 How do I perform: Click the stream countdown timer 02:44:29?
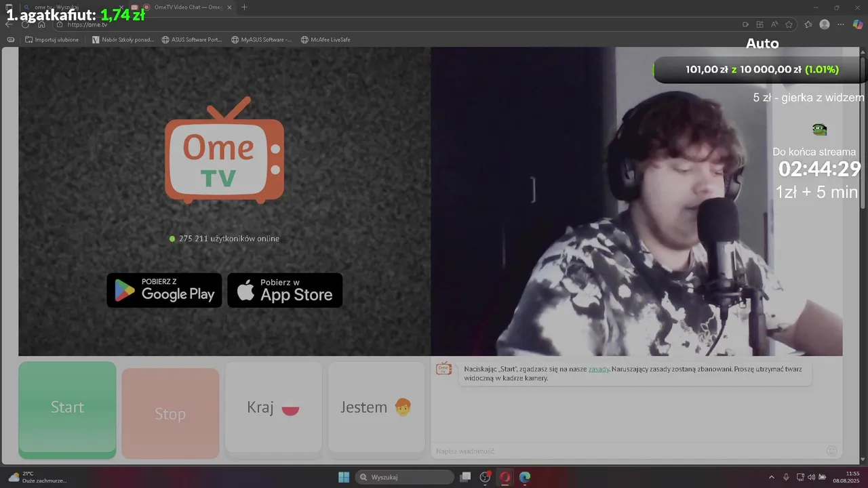819,169
